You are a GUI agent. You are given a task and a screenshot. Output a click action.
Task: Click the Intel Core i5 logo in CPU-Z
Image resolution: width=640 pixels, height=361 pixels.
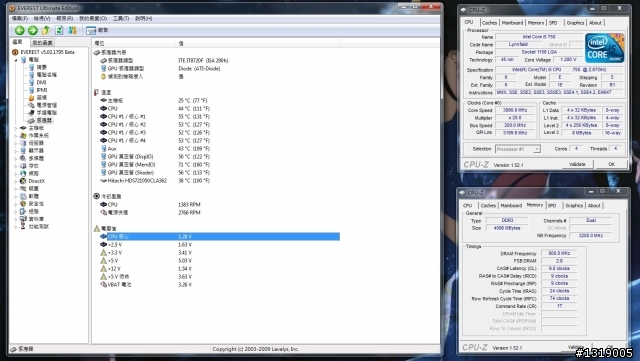[x=604, y=48]
